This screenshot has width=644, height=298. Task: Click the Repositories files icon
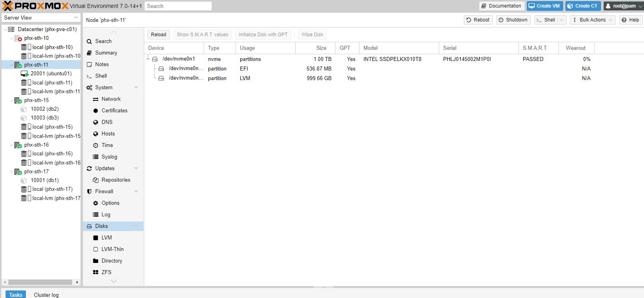coord(96,180)
